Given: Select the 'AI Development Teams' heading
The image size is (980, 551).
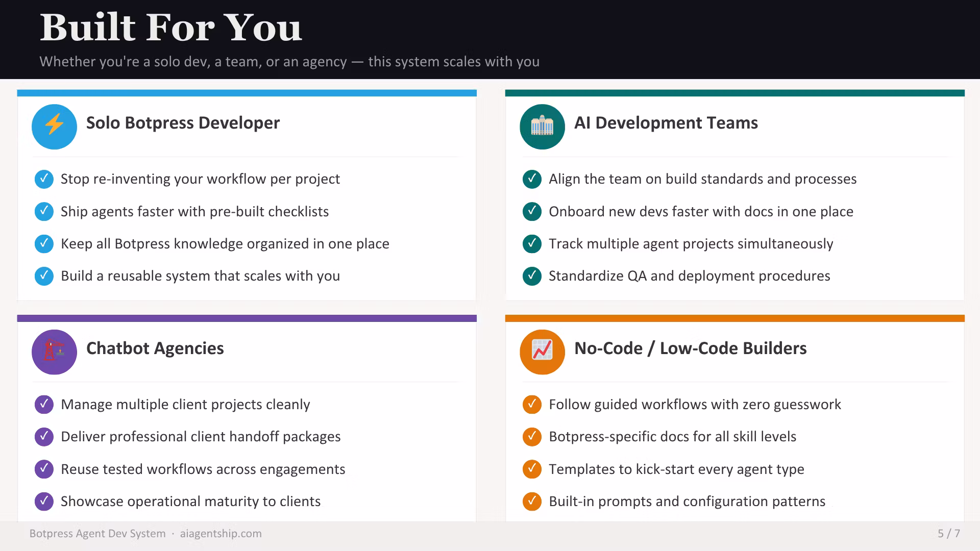Looking at the screenshot, I should (666, 123).
